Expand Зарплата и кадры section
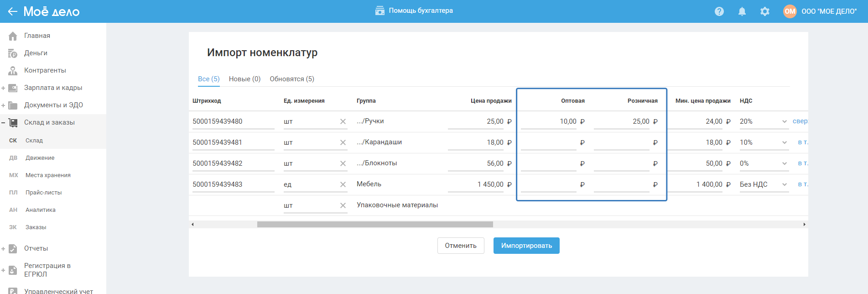This screenshot has width=868, height=294. tap(3, 88)
